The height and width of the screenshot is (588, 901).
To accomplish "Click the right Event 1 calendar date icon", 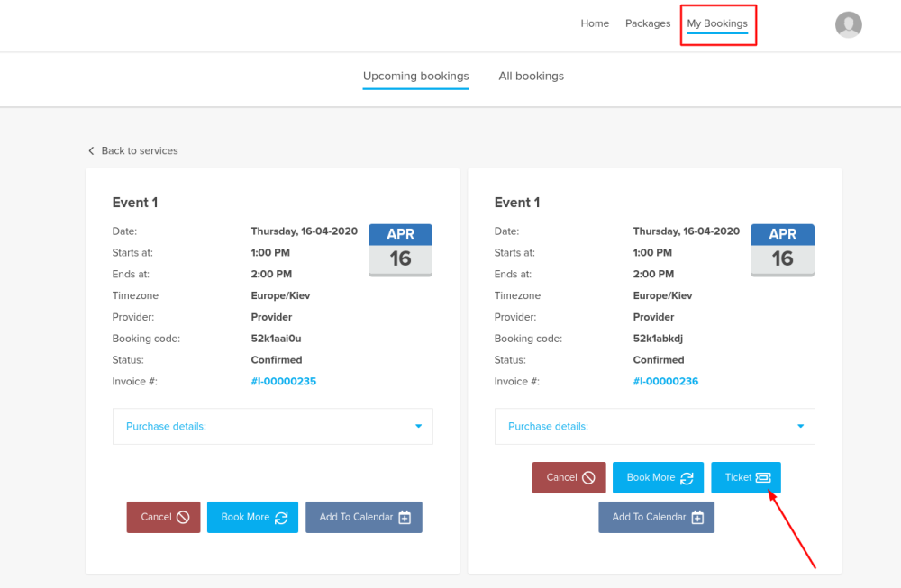I will (x=782, y=250).
